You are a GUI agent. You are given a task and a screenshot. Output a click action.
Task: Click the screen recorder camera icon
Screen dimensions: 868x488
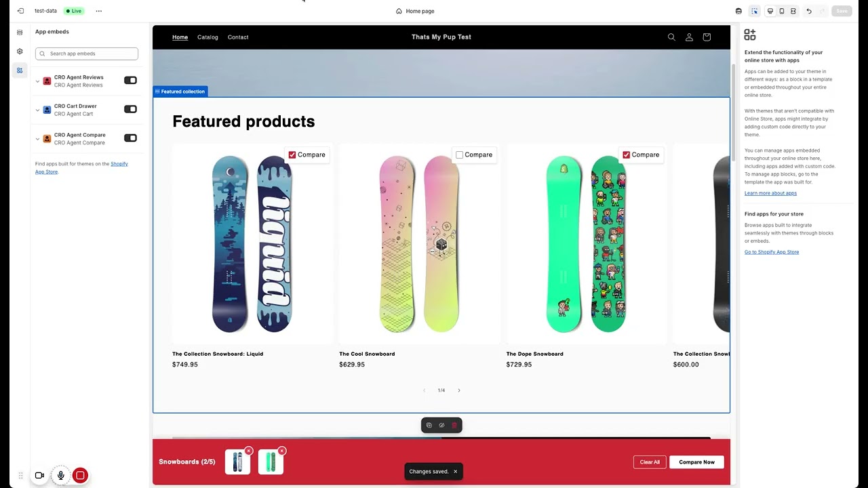click(x=39, y=475)
